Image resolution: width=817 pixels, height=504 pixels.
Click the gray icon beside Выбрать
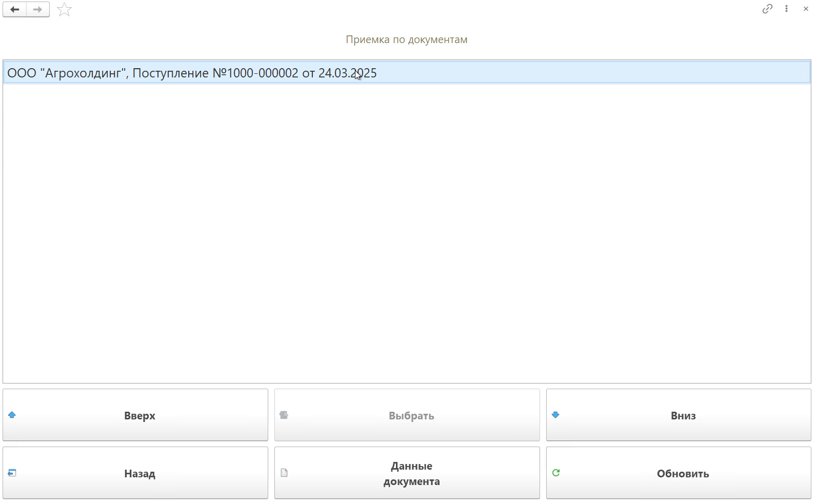[284, 415]
